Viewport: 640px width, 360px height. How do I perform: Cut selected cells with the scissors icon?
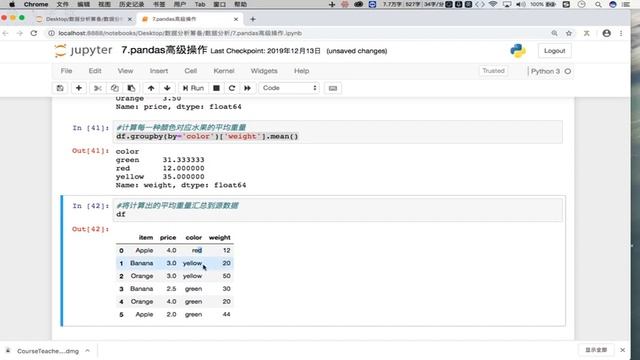98,88
